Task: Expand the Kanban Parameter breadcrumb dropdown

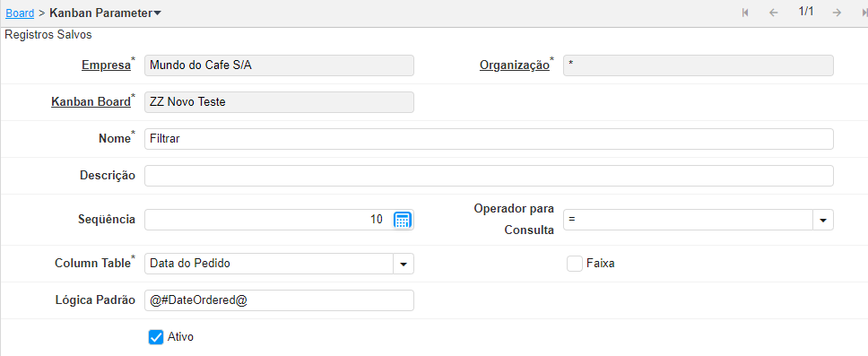Action: pos(157,13)
